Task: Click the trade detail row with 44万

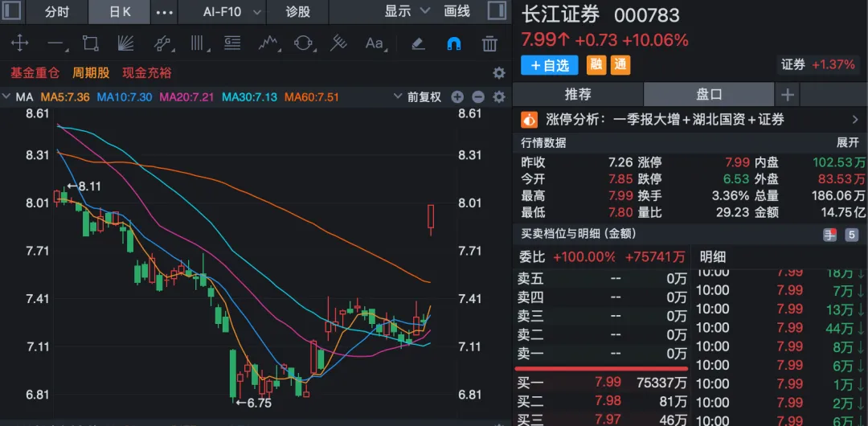Action: click(x=780, y=329)
